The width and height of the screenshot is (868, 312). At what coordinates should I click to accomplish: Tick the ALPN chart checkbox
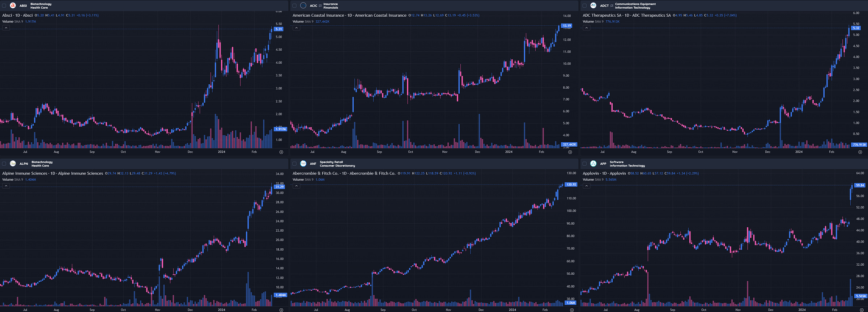pyautogui.click(x=4, y=164)
